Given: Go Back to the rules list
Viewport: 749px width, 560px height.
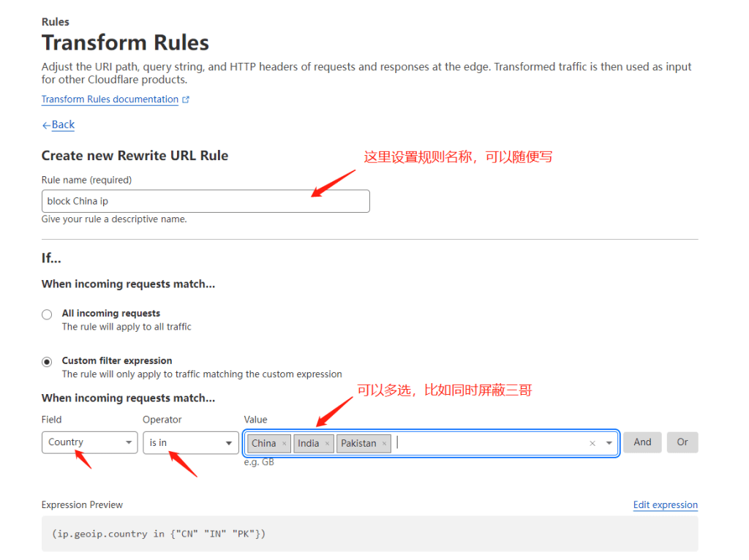Looking at the screenshot, I should pos(63,125).
